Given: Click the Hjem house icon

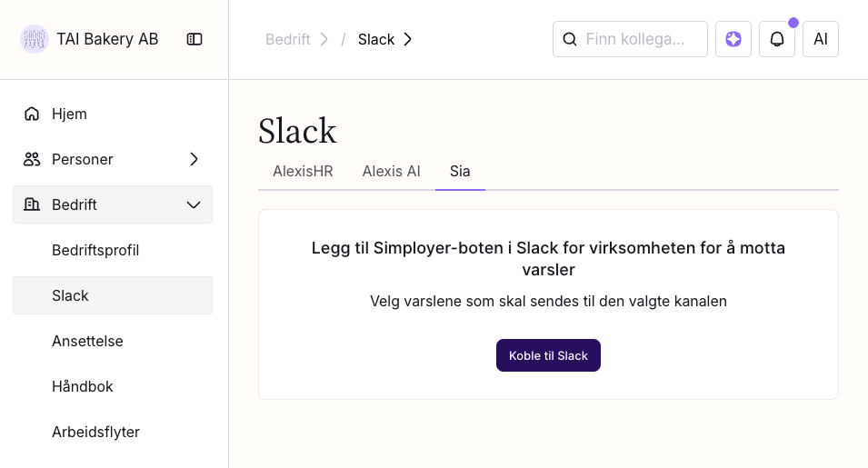Looking at the screenshot, I should pyautogui.click(x=32, y=114).
